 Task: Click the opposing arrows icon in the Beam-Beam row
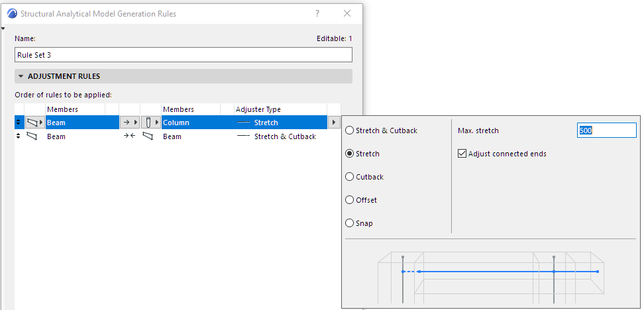(129, 136)
